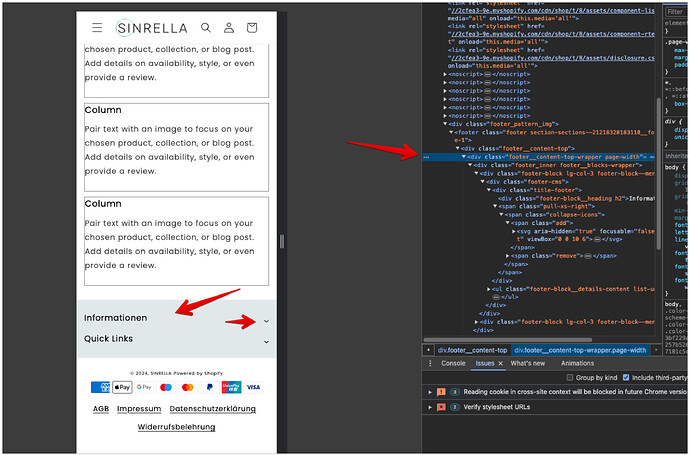Viewport: 690px width, 455px height.
Task: Collapse the span pull-xs-right node
Action: pos(495,206)
